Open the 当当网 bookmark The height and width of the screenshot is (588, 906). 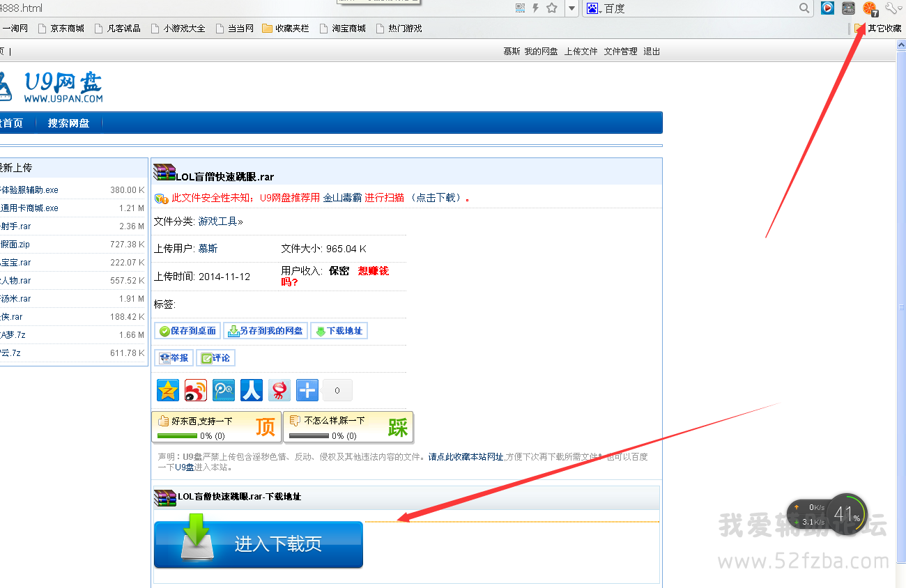pos(234,29)
